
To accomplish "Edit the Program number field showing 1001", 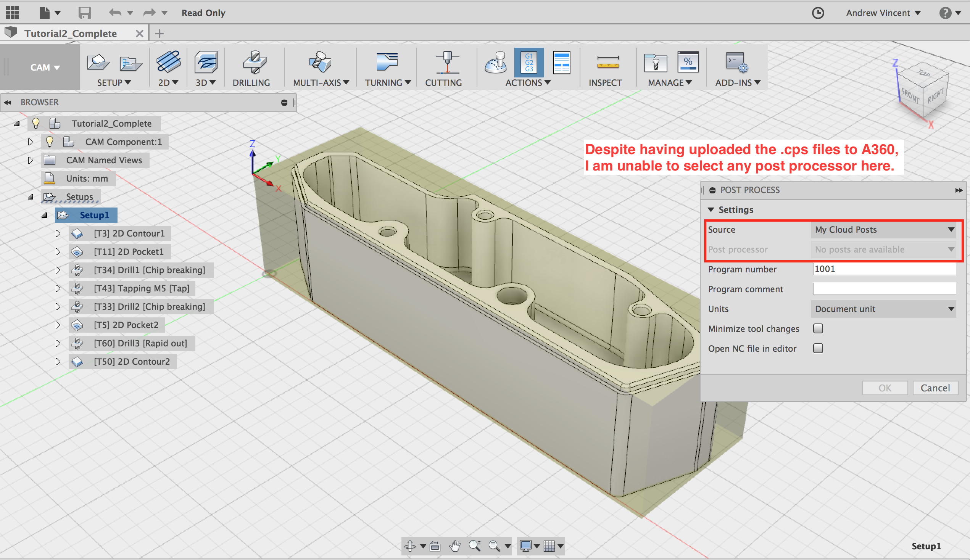I will tap(884, 269).
